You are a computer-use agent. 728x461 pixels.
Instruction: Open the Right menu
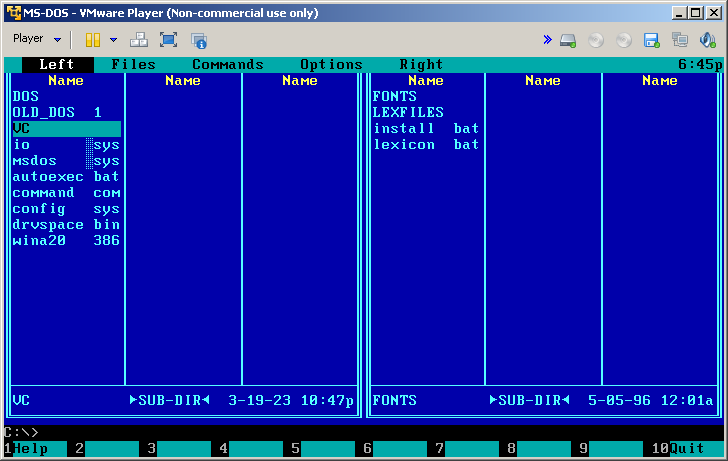click(421, 65)
